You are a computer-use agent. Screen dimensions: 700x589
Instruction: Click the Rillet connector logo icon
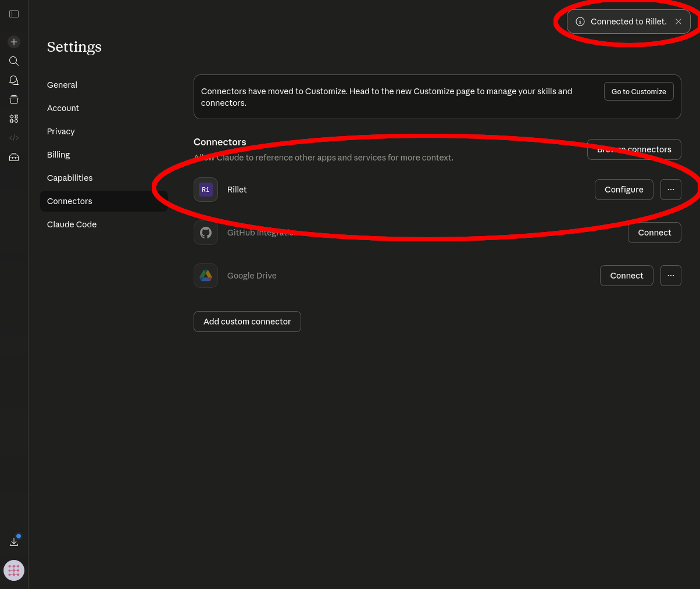pyautogui.click(x=206, y=190)
